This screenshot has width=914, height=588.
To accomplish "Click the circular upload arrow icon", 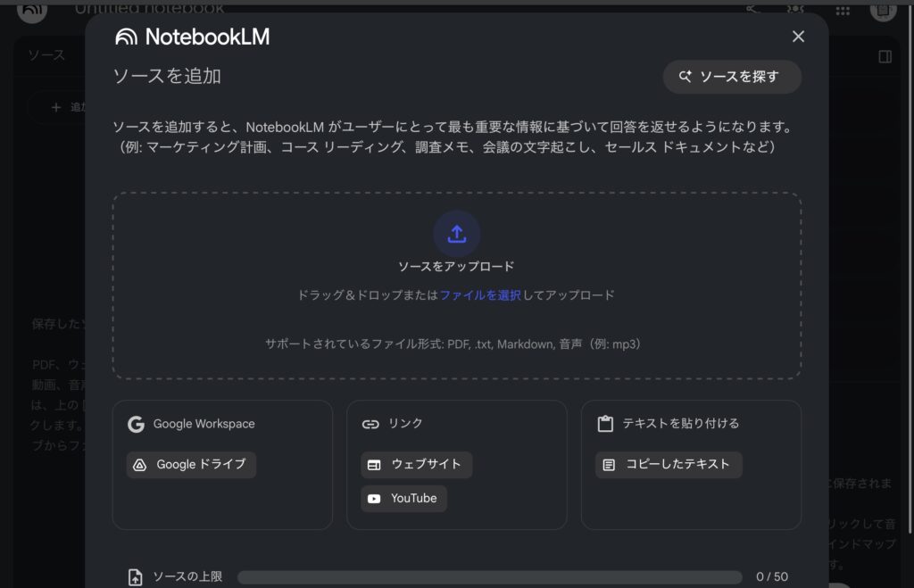I will coord(457,234).
